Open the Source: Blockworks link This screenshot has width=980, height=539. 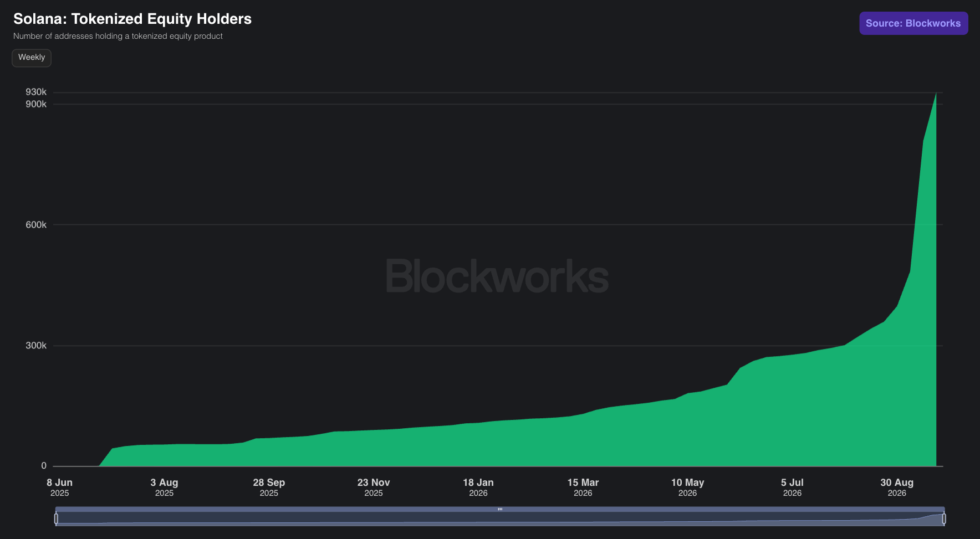pos(913,23)
